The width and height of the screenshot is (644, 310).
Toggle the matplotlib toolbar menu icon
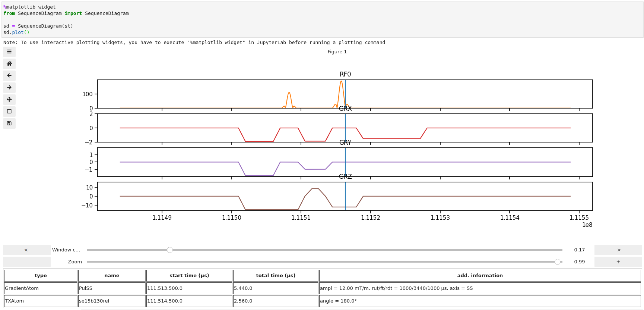tap(9, 52)
